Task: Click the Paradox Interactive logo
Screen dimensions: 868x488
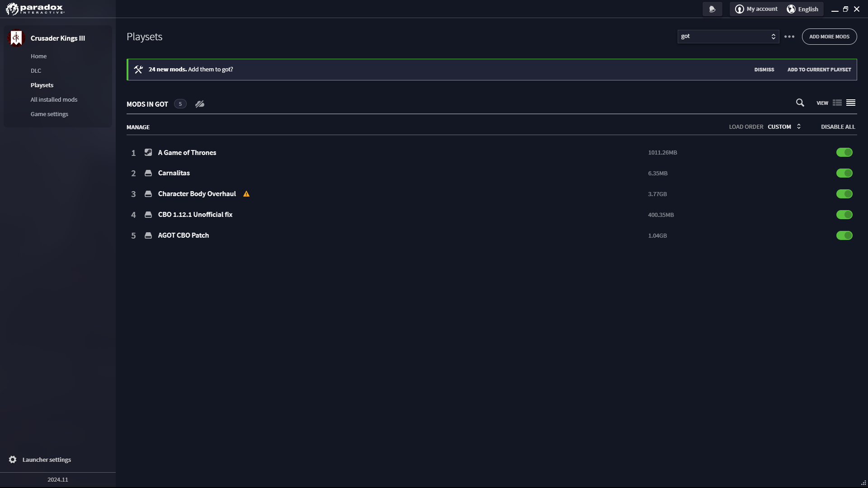Action: 35,9
